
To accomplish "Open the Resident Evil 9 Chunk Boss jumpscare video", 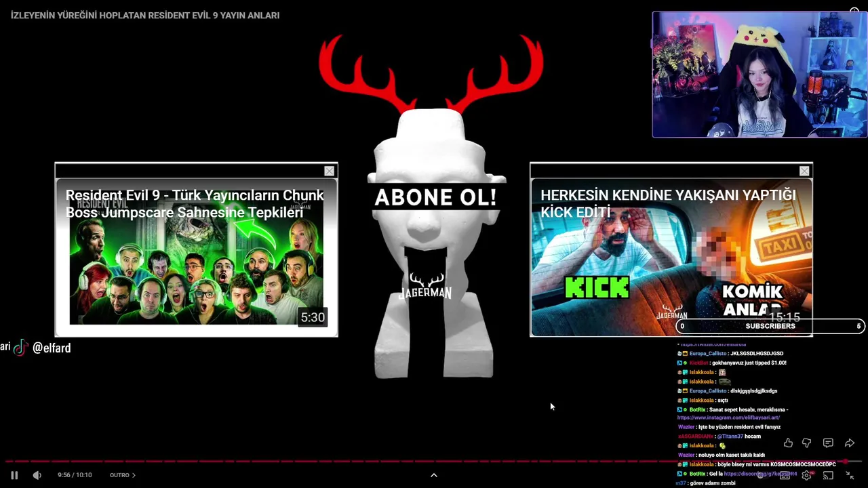I will pyautogui.click(x=197, y=258).
